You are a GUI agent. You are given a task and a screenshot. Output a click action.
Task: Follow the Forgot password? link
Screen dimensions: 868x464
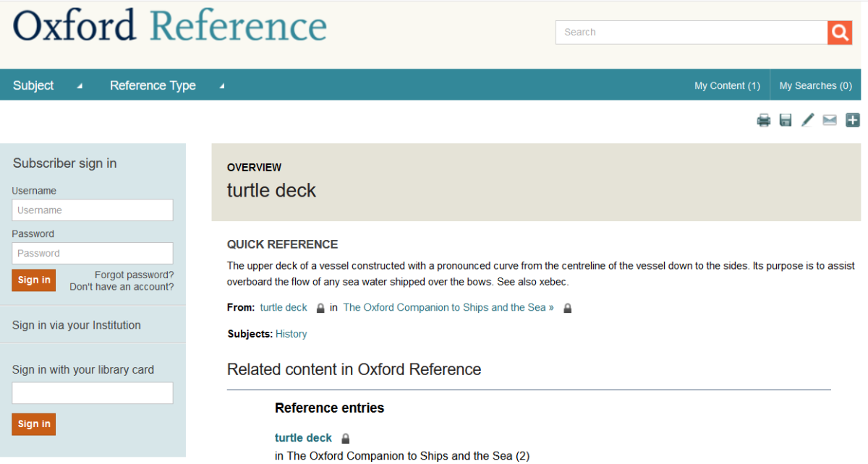[x=134, y=275]
